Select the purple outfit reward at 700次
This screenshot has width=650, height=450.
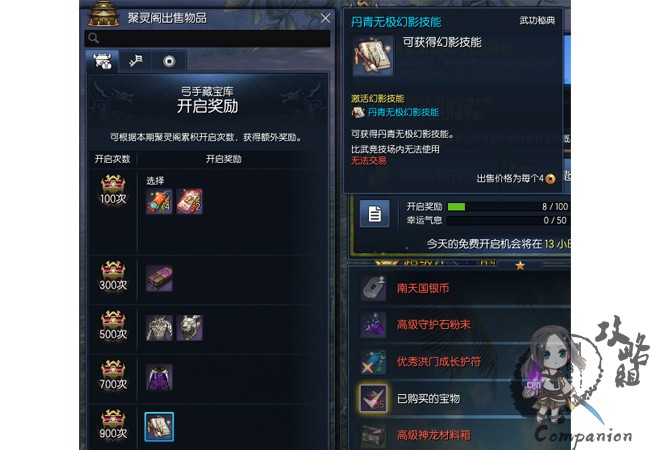159,377
